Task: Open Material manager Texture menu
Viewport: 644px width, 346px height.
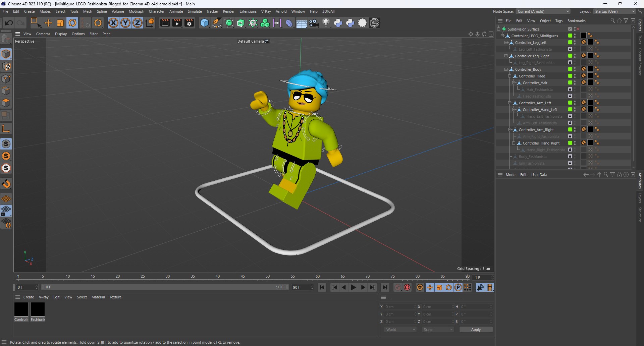Action: [115, 297]
